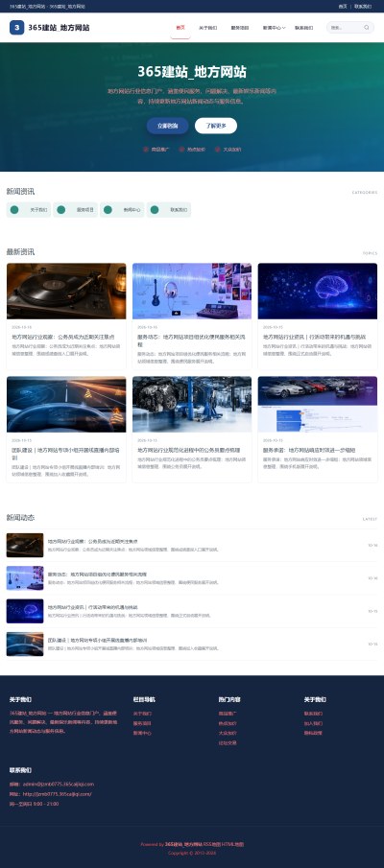Click the green dot on 联系我们 category chip
384x868 pixels.
[x=155, y=210]
